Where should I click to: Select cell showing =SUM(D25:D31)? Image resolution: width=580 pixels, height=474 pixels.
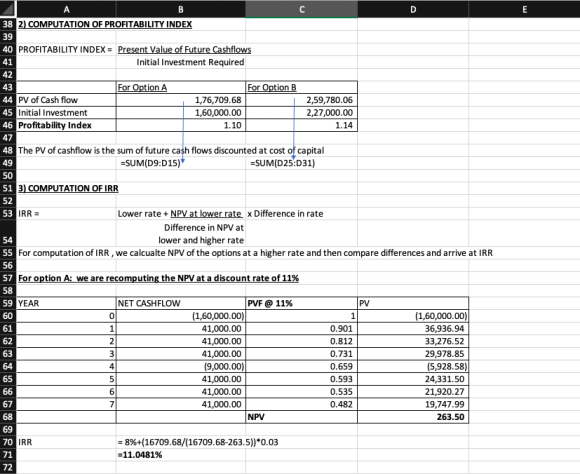[x=301, y=163]
